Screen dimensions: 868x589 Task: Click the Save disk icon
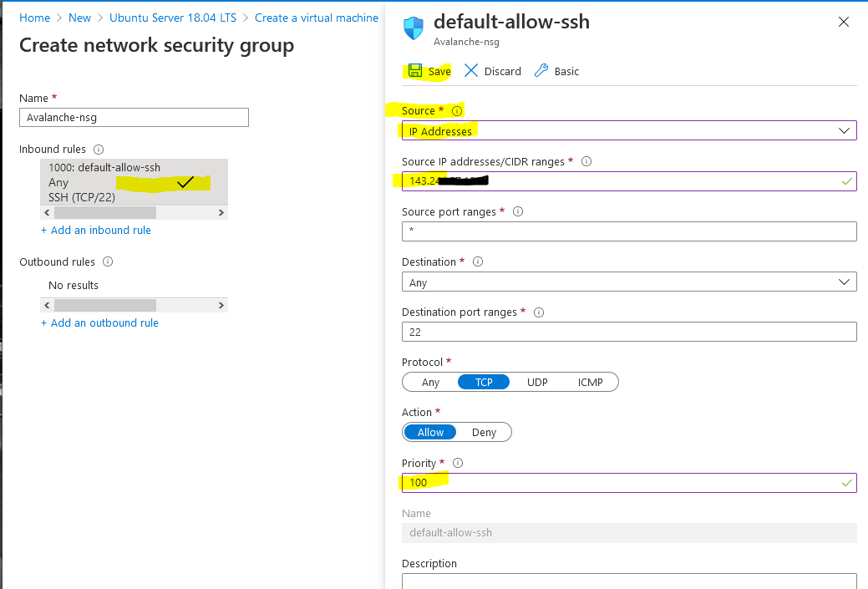pyautogui.click(x=415, y=71)
